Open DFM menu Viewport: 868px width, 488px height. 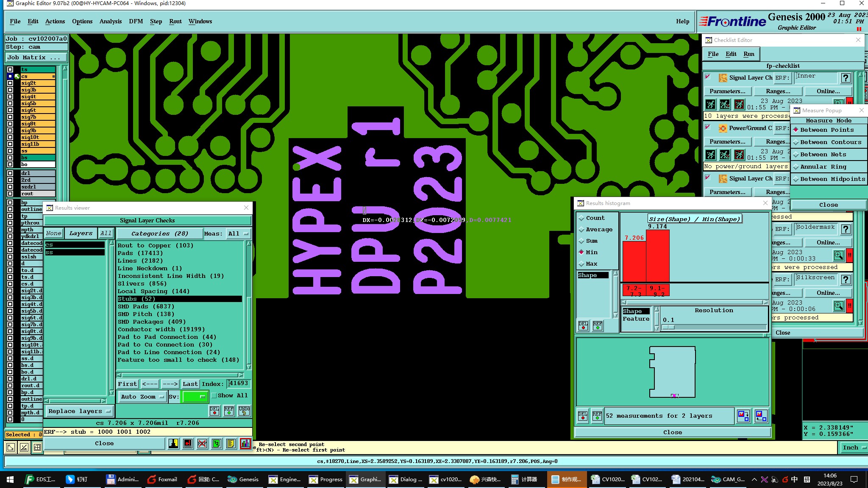point(136,21)
